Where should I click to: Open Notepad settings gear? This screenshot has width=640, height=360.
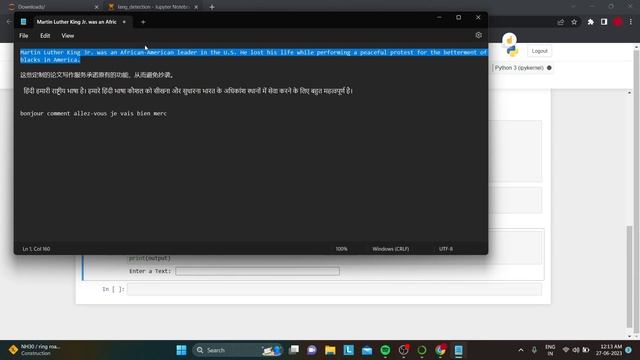point(478,36)
